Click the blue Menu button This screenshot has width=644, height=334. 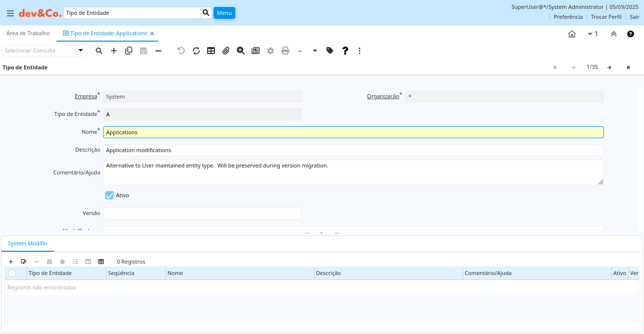click(224, 13)
